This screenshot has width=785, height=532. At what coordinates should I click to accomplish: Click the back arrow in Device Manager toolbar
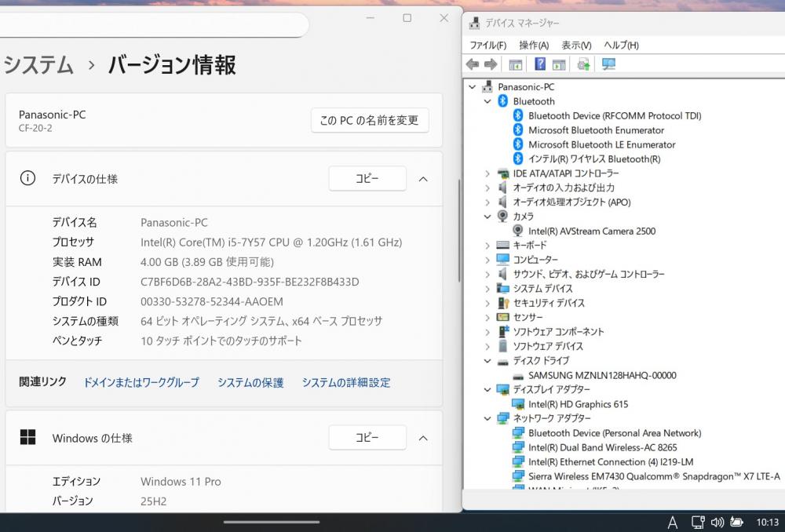pyautogui.click(x=473, y=64)
